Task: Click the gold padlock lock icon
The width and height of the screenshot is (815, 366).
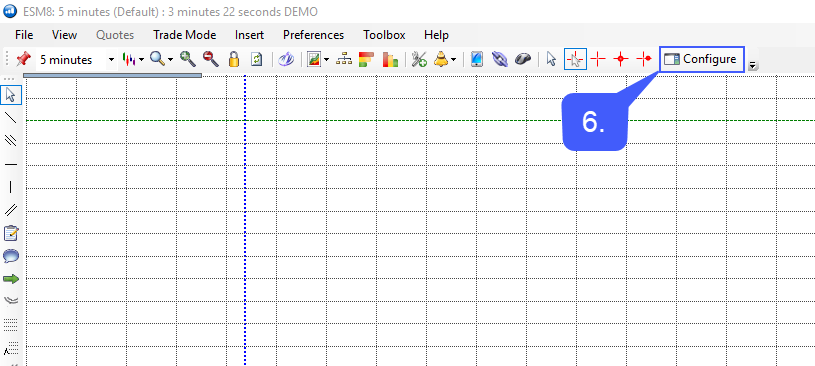Action: click(x=234, y=59)
